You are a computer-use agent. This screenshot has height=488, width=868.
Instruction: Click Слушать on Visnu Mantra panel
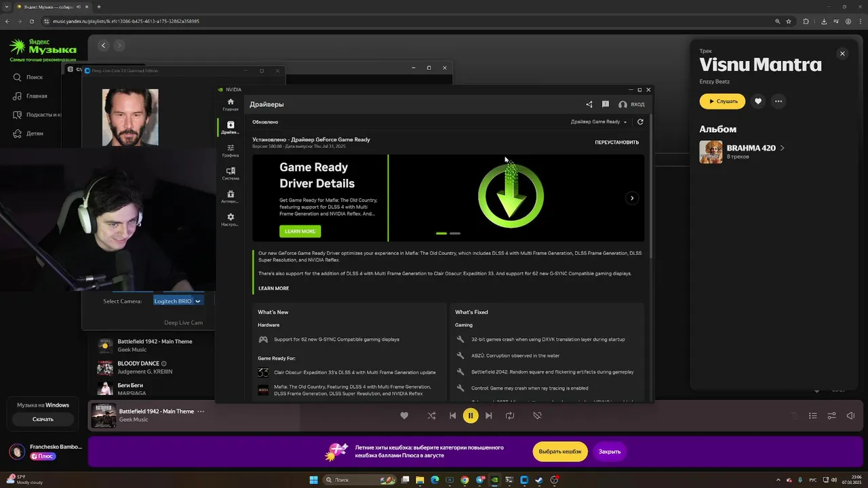[722, 101]
